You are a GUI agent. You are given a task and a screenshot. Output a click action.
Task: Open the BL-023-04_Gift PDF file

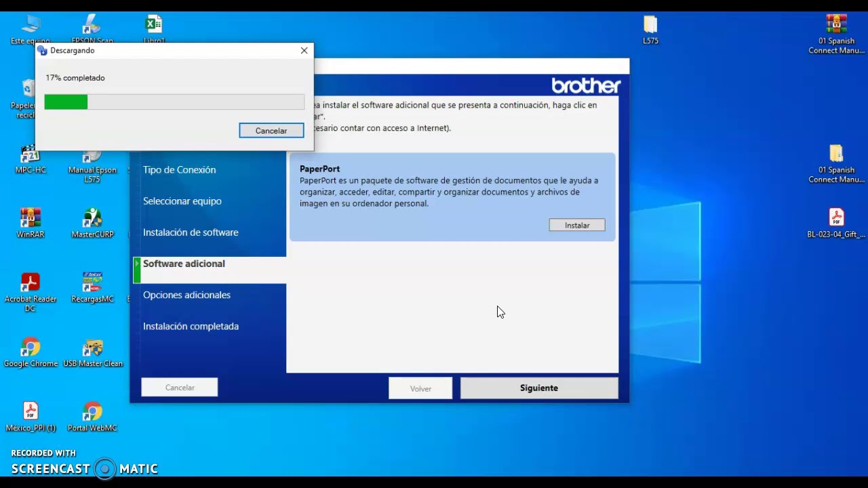836,224
